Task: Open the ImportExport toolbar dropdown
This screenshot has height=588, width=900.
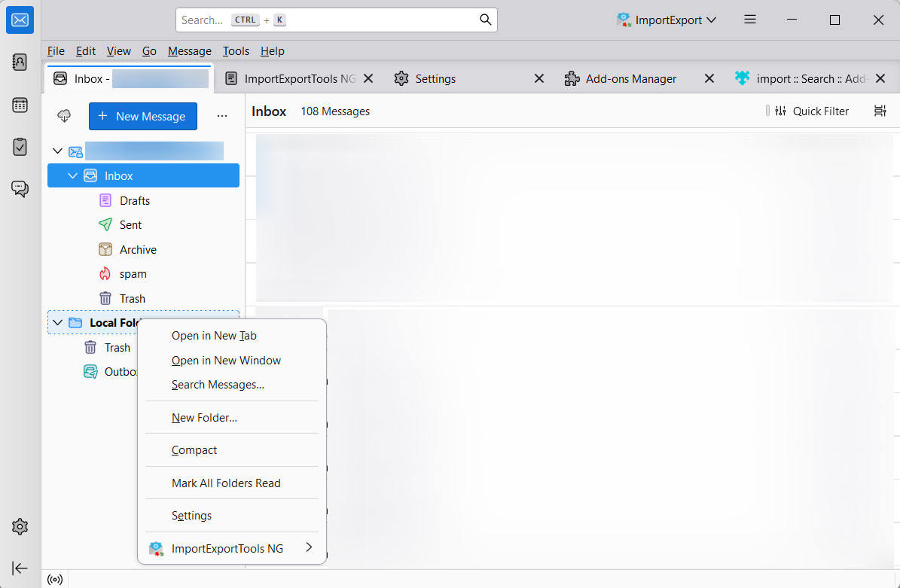Action: click(x=667, y=20)
